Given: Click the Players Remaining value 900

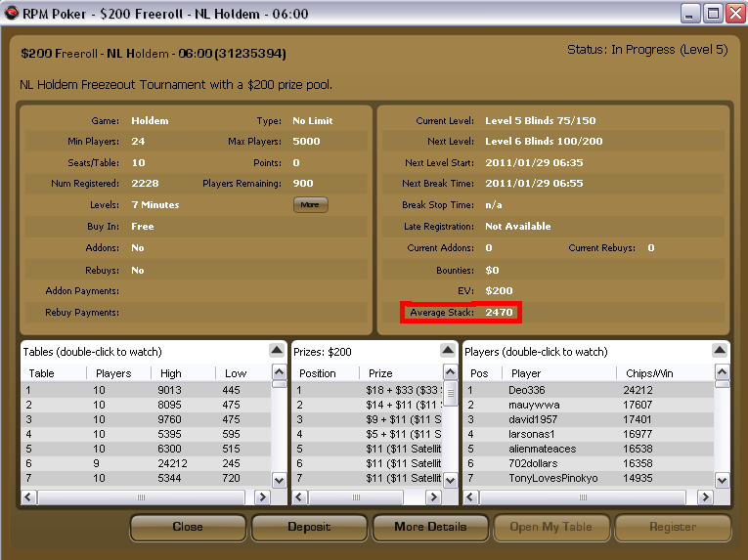Looking at the screenshot, I should coord(303,183).
